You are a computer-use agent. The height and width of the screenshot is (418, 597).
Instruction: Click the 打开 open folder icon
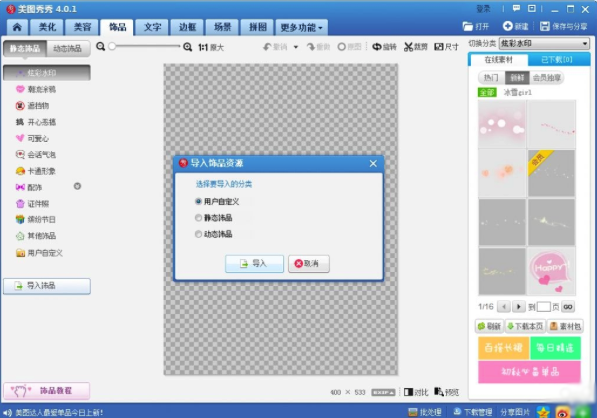(468, 26)
